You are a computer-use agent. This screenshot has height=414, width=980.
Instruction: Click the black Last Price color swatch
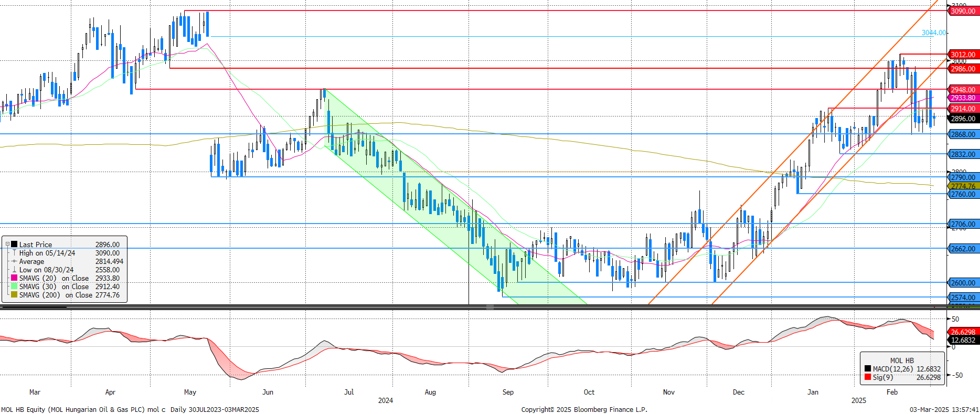pos(14,245)
